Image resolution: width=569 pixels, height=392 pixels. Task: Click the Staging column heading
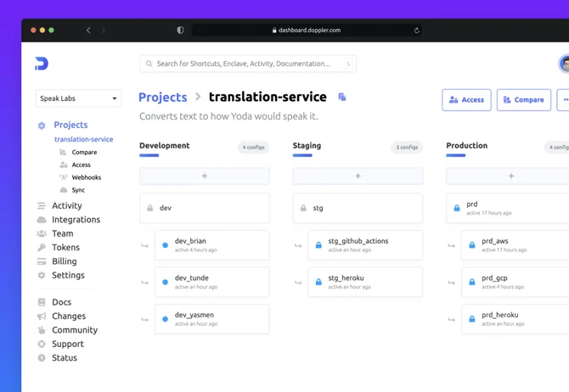point(307,145)
